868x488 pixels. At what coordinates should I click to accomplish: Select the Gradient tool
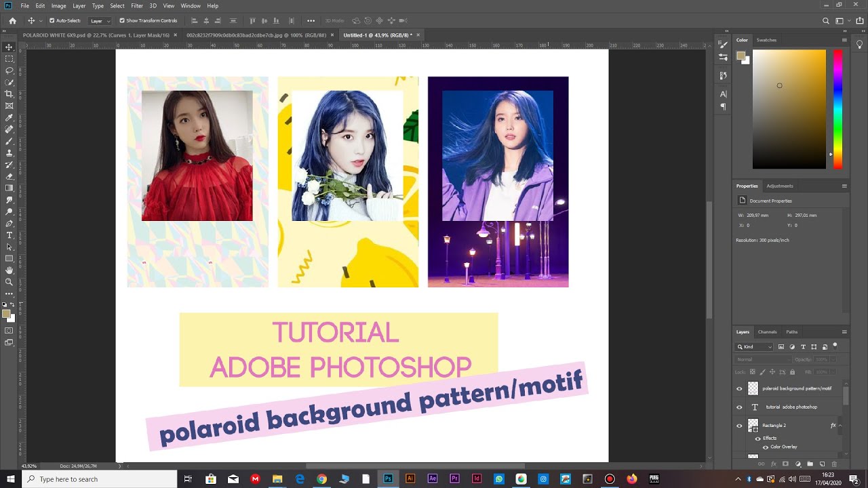click(x=9, y=188)
